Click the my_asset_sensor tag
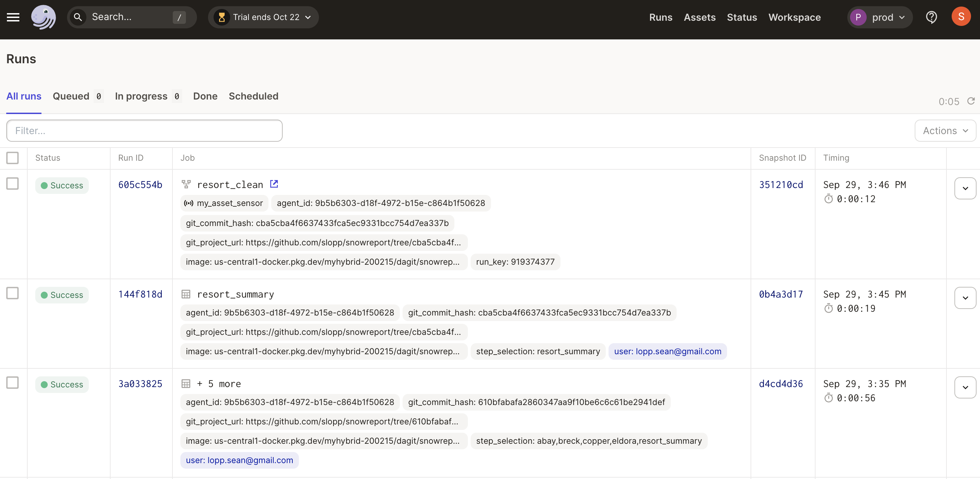This screenshot has width=980, height=479. tap(225, 203)
